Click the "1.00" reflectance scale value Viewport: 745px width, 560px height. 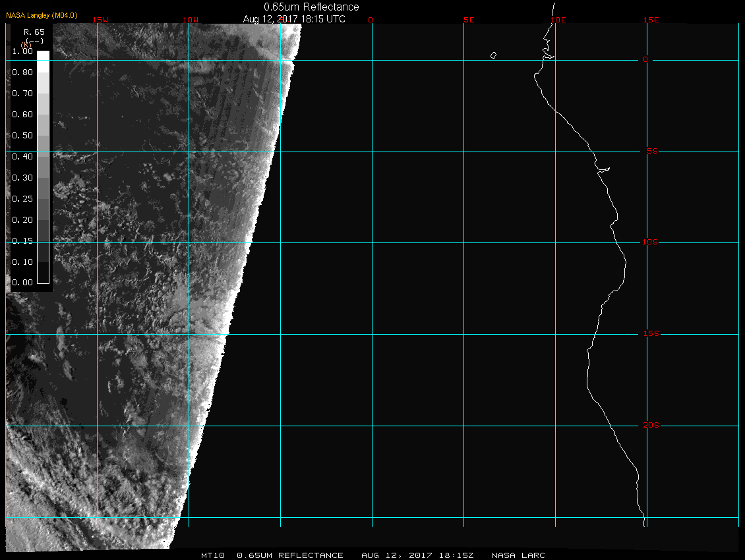[x=22, y=51]
